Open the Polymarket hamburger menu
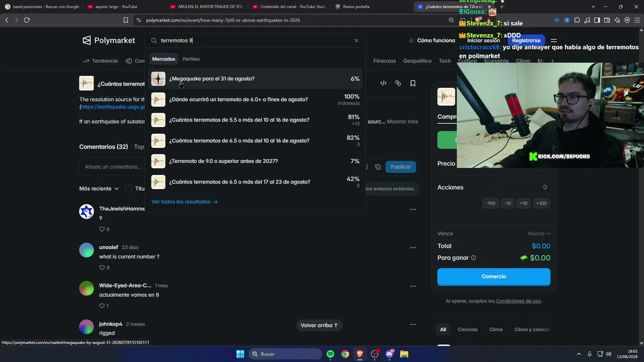The width and height of the screenshot is (644, 362). tap(553, 41)
